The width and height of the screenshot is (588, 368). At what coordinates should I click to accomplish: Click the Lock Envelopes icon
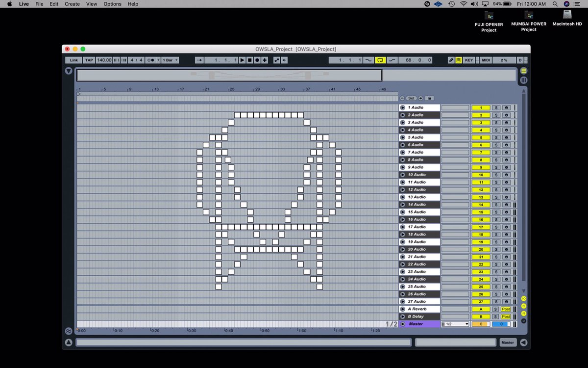[429, 98]
